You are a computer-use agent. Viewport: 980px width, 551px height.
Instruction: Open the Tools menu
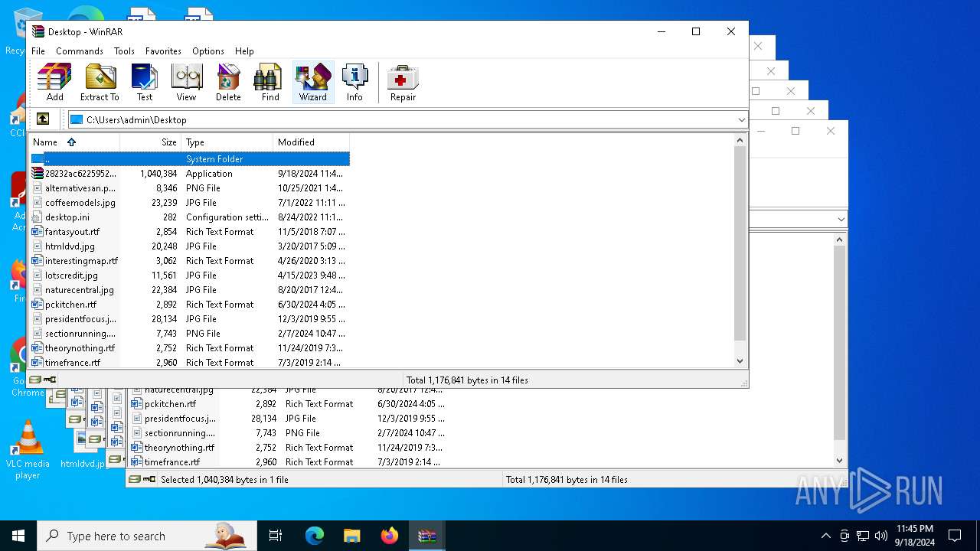pyautogui.click(x=124, y=51)
